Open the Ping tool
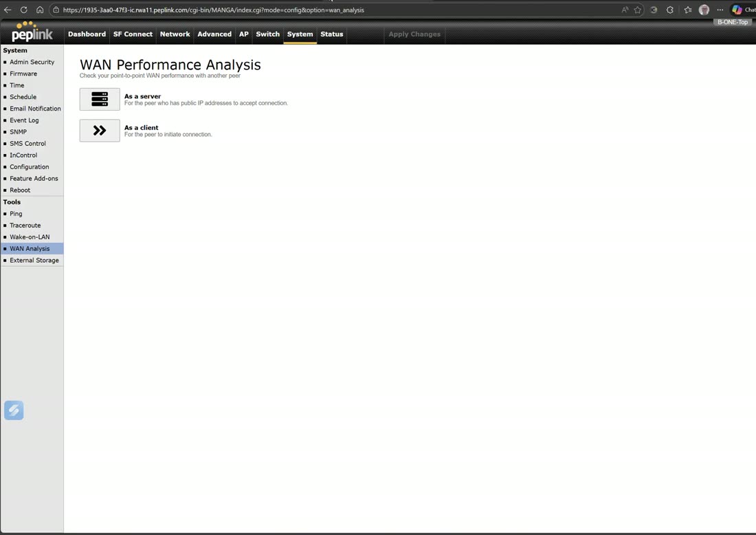Image resolution: width=756 pixels, height=535 pixels. [x=32, y=213]
